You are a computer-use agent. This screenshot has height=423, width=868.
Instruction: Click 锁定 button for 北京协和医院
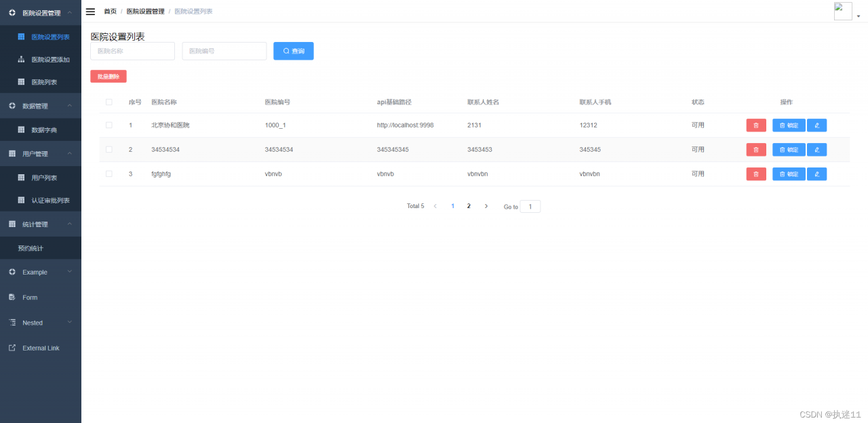(x=789, y=125)
